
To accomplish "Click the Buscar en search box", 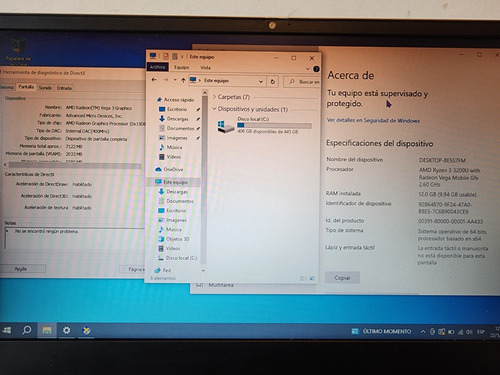I will [302, 82].
